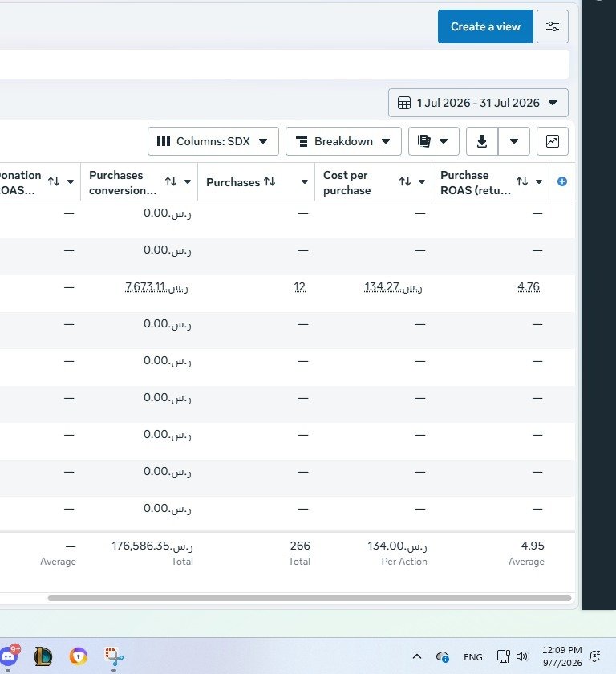Screen dimensions: 616x674
Task: Sort by Purchase ROAS column arrows
Action: pos(522,182)
